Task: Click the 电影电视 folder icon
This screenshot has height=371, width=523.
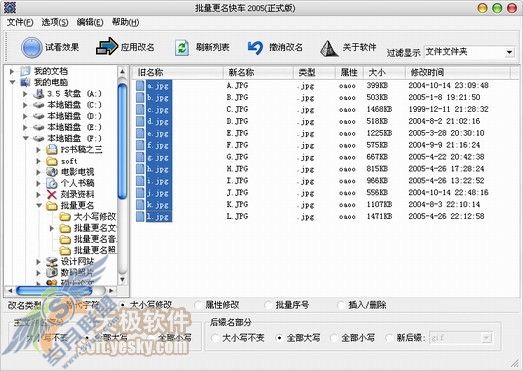Action: coord(52,172)
